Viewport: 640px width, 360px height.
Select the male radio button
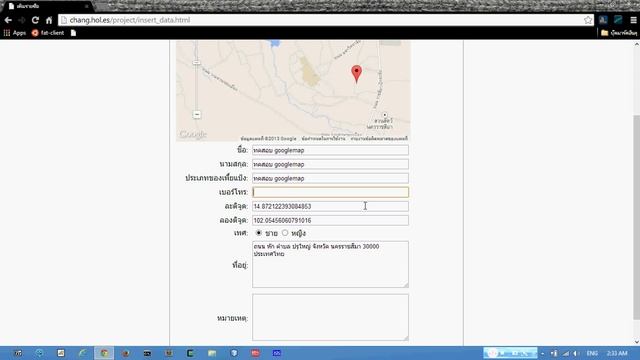pyautogui.click(x=258, y=233)
